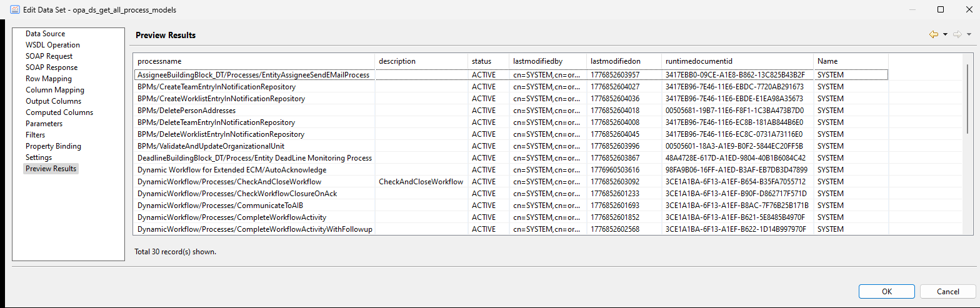Click the Preview Results page heading
The height and width of the screenshot is (308, 980).
tap(166, 36)
